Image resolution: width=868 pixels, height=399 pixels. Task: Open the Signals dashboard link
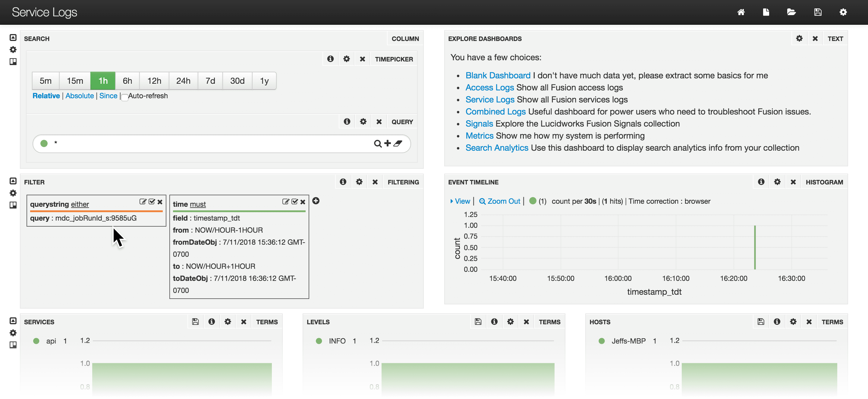pos(479,124)
